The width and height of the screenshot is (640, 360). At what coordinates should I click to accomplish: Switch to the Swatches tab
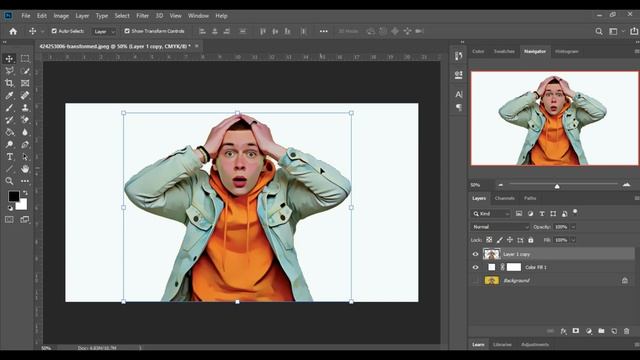[x=504, y=51]
